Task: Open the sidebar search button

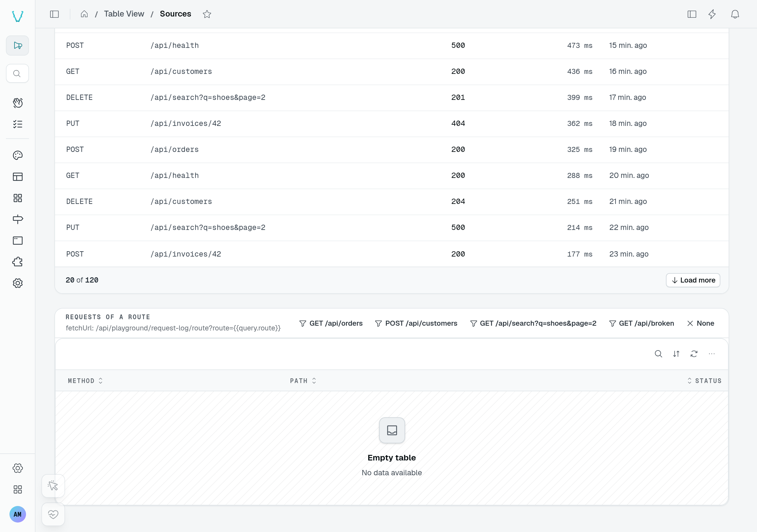Action: (17, 74)
